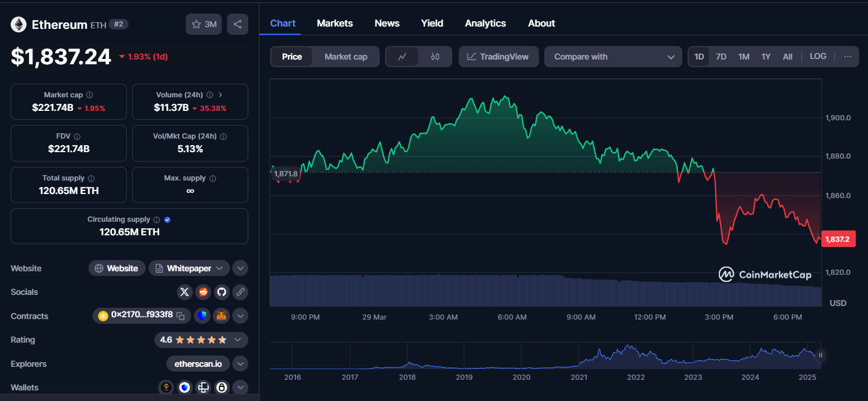
Task: Switch to the News tab
Action: 387,24
